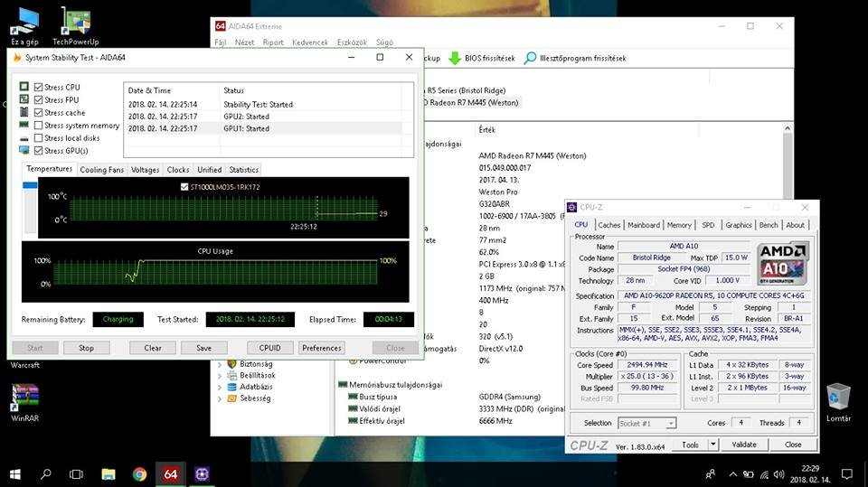Open File Explorer from the taskbar
868x487 pixels.
[108, 474]
